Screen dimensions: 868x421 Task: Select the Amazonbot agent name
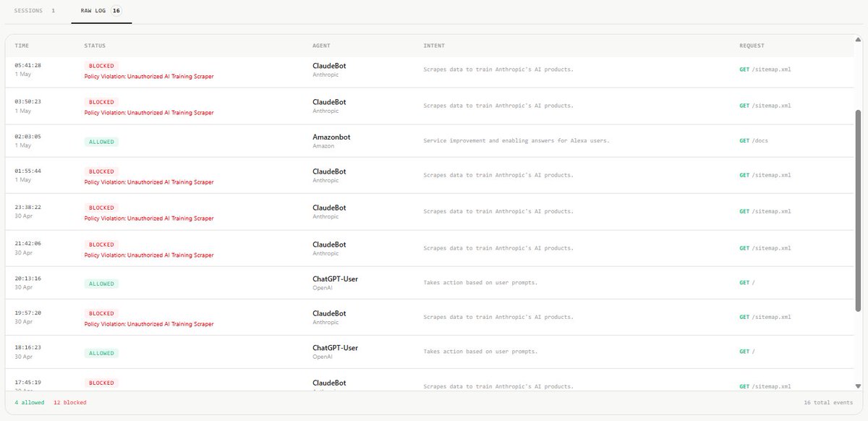[331, 137]
